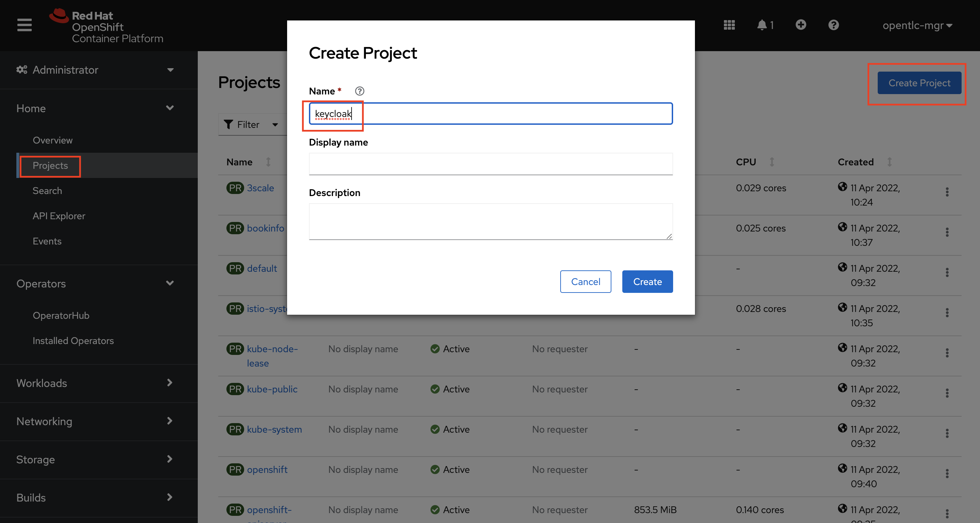Open the bookinfo project link
Image resolution: width=980 pixels, height=523 pixels.
coord(266,228)
